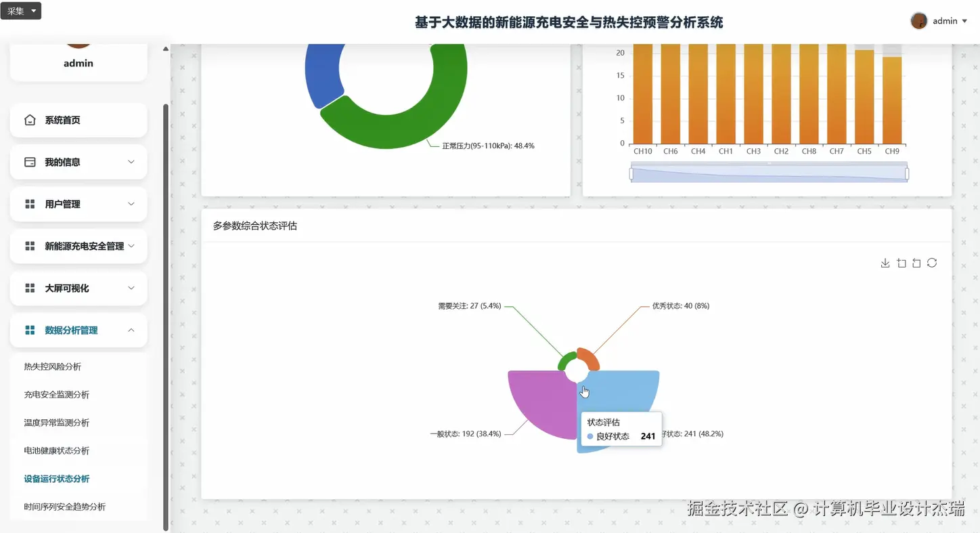Click the left handle of bar chart zoom slider

pyautogui.click(x=631, y=174)
